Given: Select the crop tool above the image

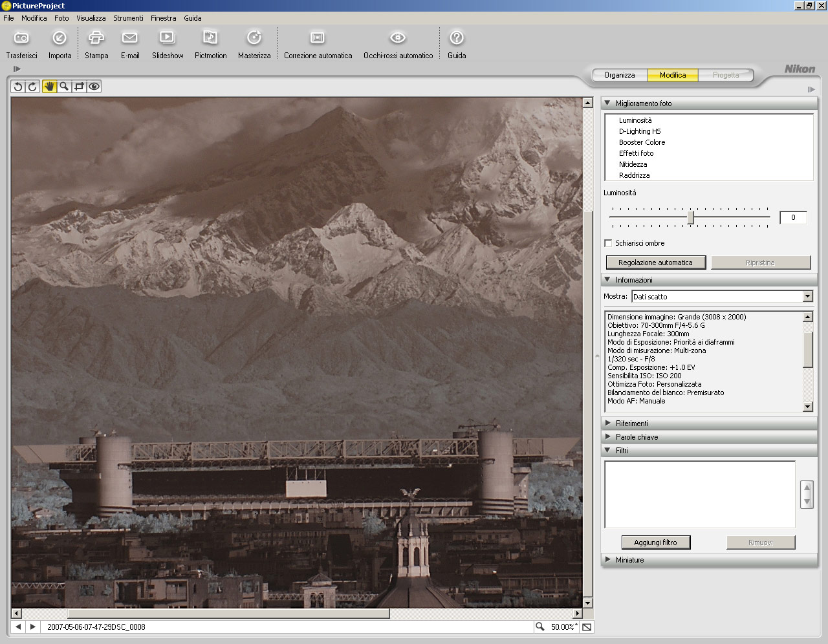Looking at the screenshot, I should tap(79, 87).
